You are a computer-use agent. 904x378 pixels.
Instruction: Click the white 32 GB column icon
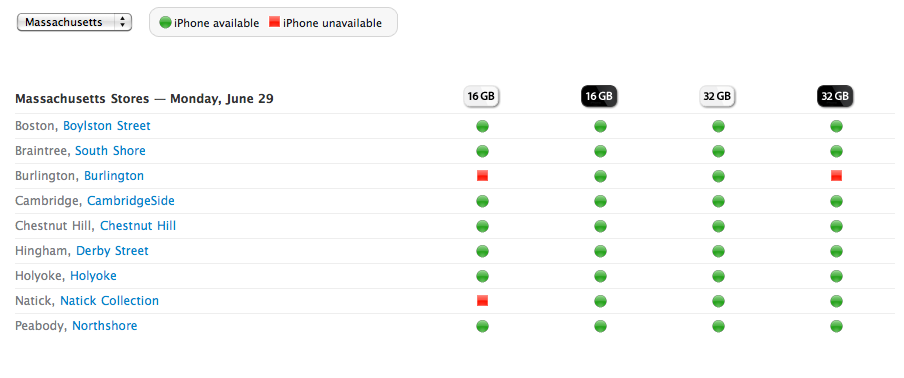click(717, 96)
